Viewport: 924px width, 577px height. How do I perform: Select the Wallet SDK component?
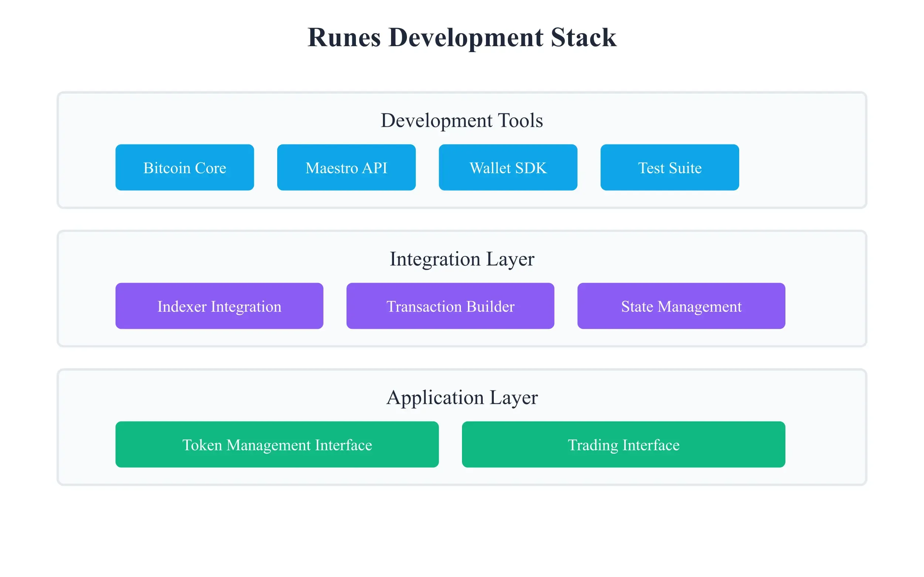click(508, 167)
